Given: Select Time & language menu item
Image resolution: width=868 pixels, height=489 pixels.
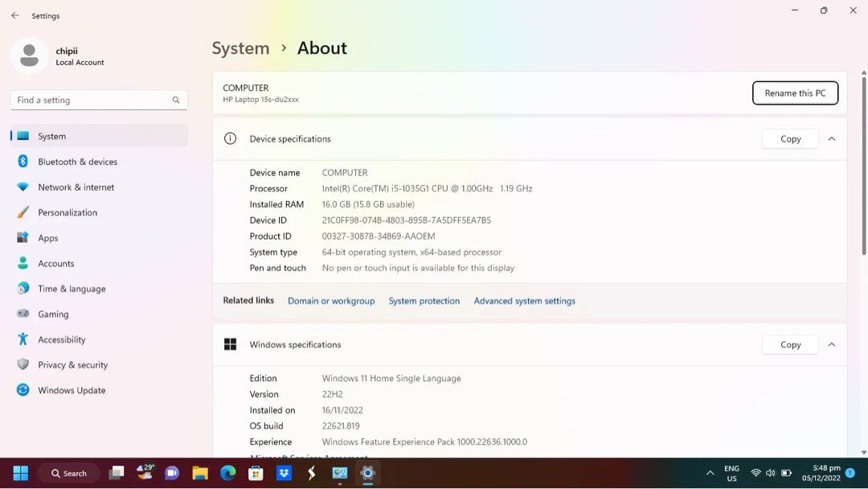Looking at the screenshot, I should coord(72,289).
